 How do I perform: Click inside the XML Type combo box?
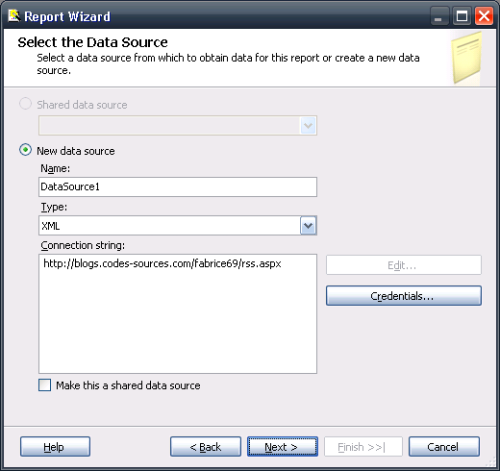[x=169, y=226]
